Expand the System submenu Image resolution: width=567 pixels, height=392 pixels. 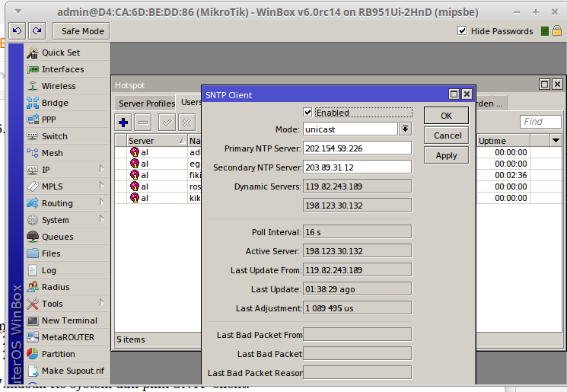[x=102, y=219]
